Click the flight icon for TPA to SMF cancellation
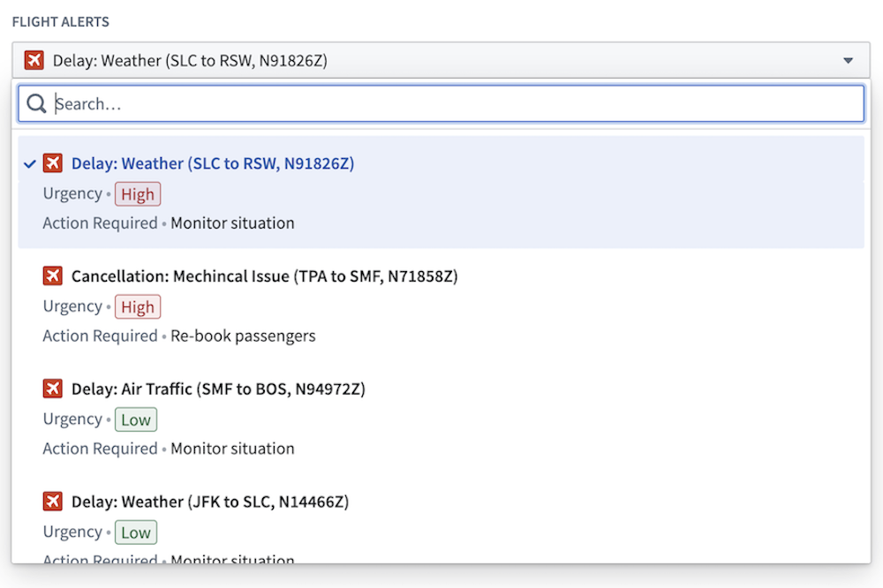 (x=53, y=276)
